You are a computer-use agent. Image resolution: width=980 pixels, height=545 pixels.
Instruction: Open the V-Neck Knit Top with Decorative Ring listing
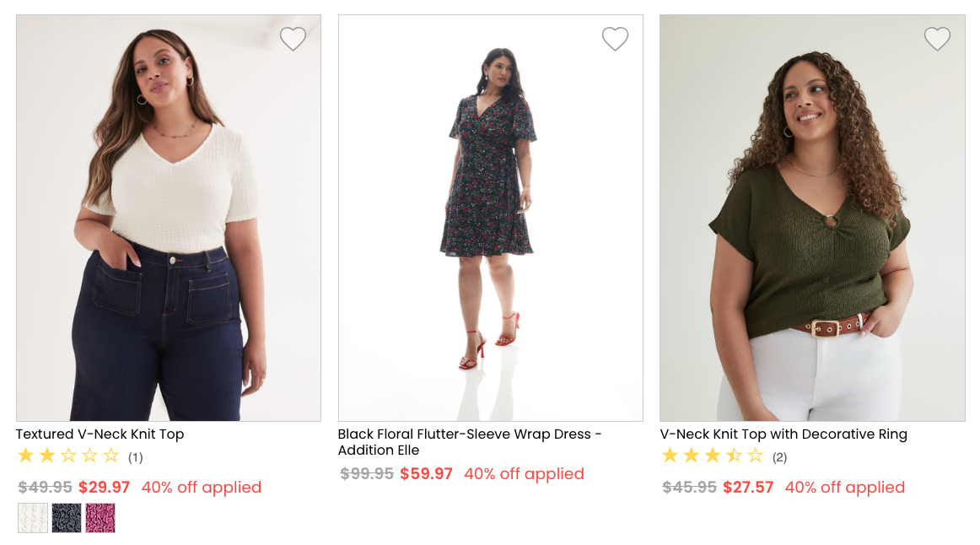783,434
